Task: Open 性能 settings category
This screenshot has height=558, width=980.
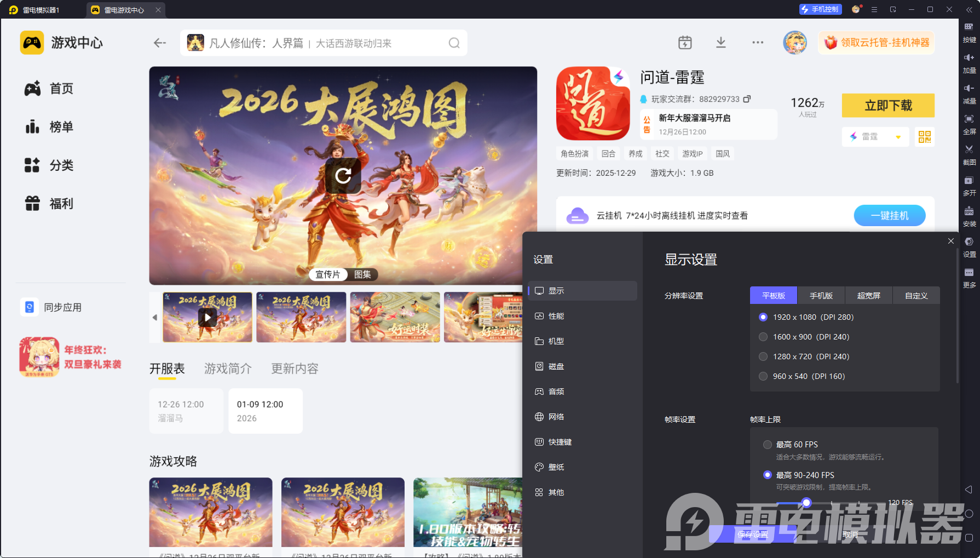Action: [x=583, y=316]
